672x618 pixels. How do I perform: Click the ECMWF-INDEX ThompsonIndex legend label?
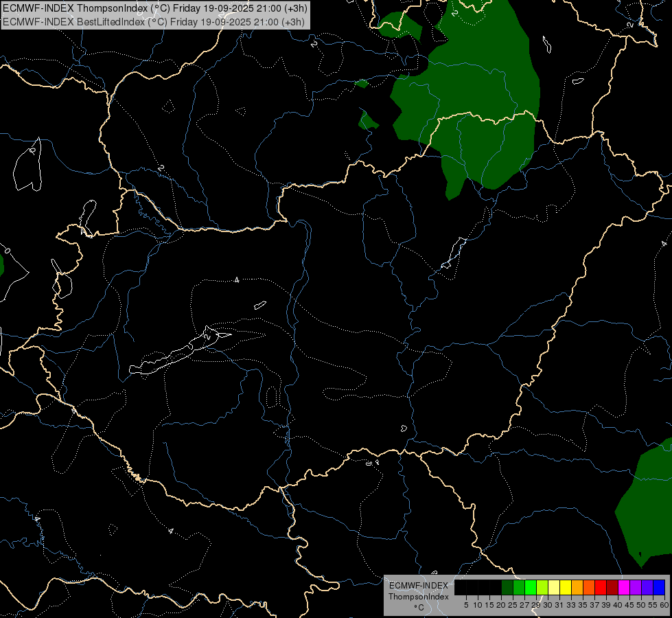(x=419, y=591)
